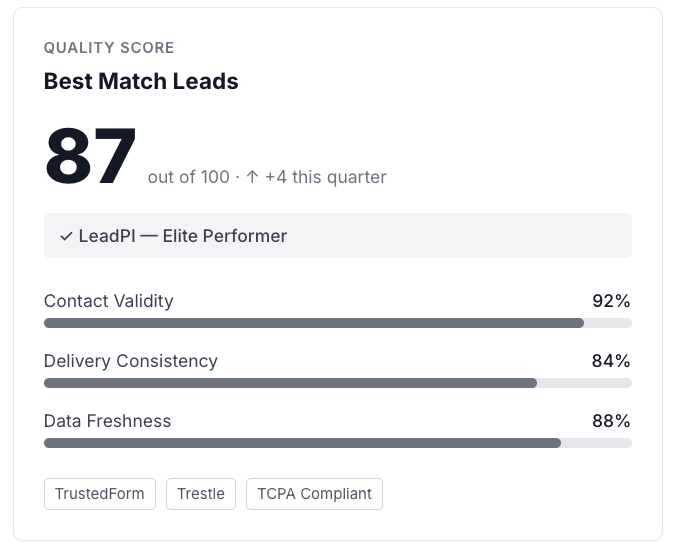This screenshot has width=677, height=551.
Task: Click the 92% Contact Validity value
Action: click(611, 301)
